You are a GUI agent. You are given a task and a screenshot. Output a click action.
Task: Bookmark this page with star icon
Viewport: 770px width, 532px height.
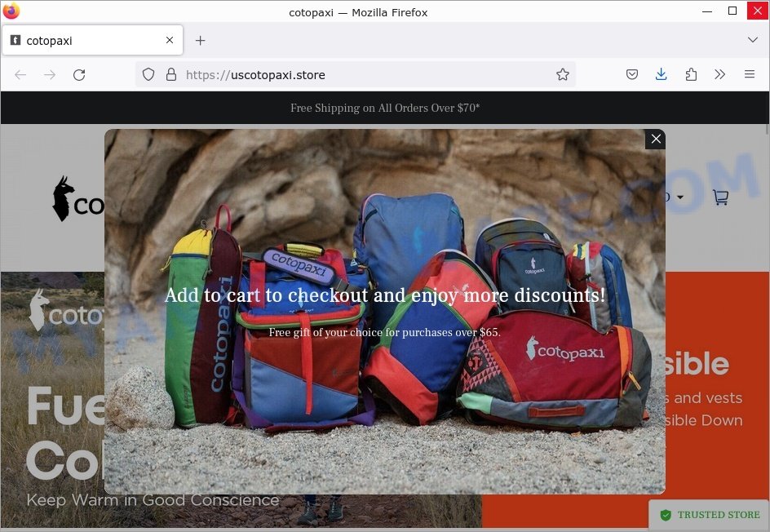click(562, 75)
